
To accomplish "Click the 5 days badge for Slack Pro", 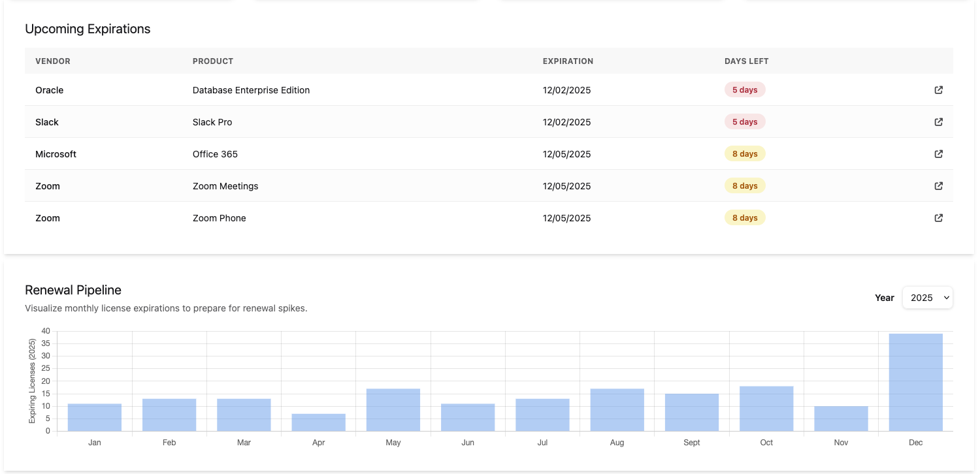I will click(x=745, y=121).
